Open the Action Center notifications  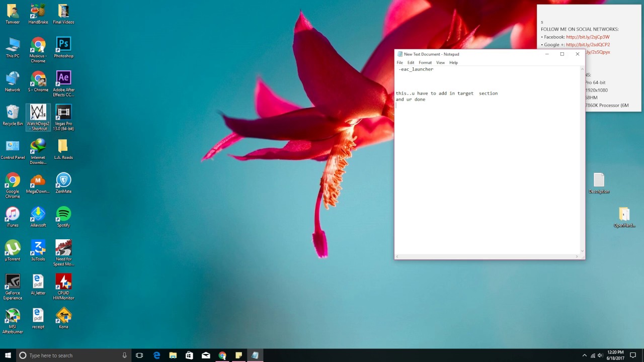pos(633,355)
